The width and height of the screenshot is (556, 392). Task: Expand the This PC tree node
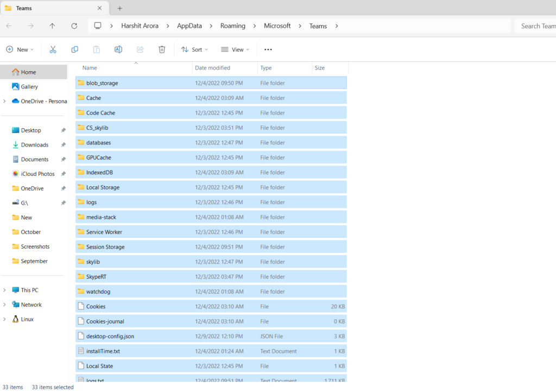coord(5,290)
